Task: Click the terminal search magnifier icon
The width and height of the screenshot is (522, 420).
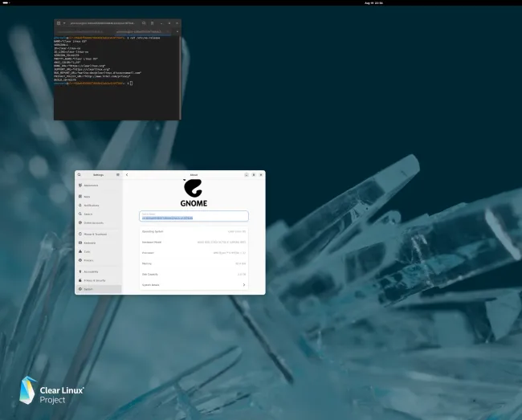Action: click(144, 24)
